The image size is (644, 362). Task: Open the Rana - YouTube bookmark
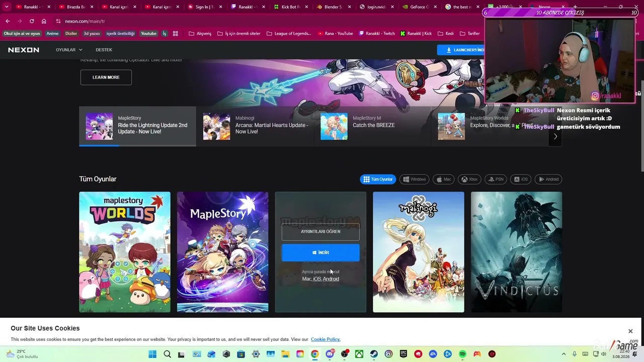click(336, 34)
